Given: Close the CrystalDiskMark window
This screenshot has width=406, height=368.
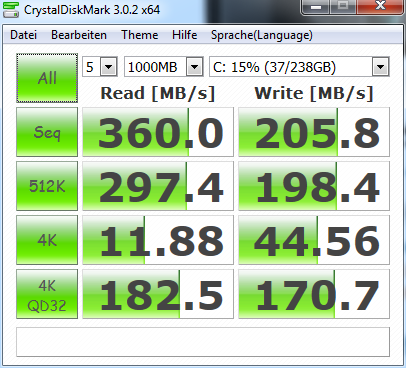Looking at the screenshot, I should tap(380, 7).
